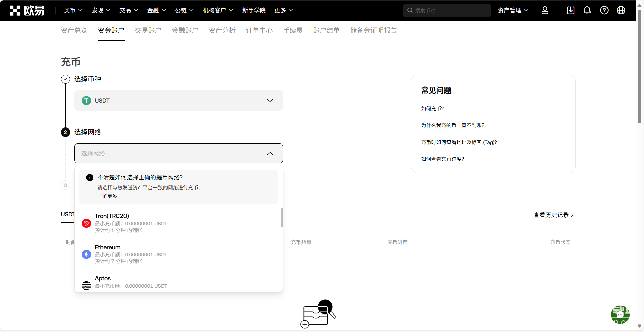Click the 搜索币对 search field

coord(447,10)
